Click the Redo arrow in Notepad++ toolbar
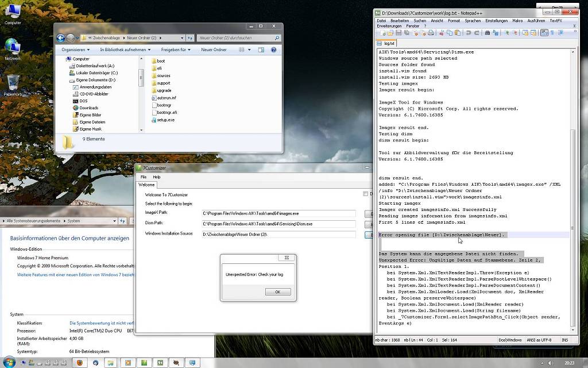The image size is (588, 368). (477, 33)
